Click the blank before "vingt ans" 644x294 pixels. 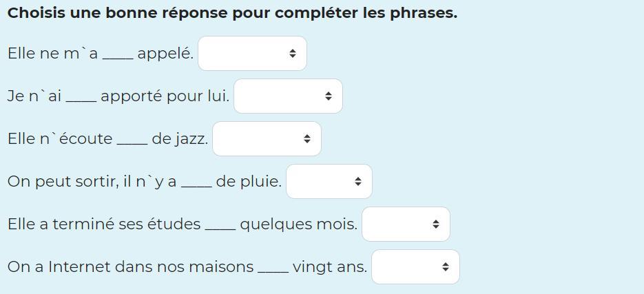pyautogui.click(x=273, y=268)
